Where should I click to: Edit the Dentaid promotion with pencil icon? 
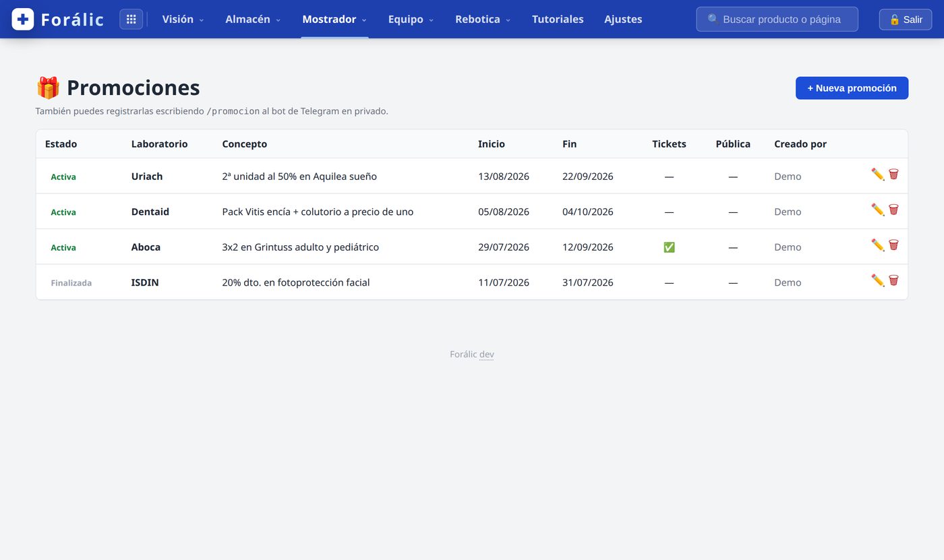coord(877,210)
